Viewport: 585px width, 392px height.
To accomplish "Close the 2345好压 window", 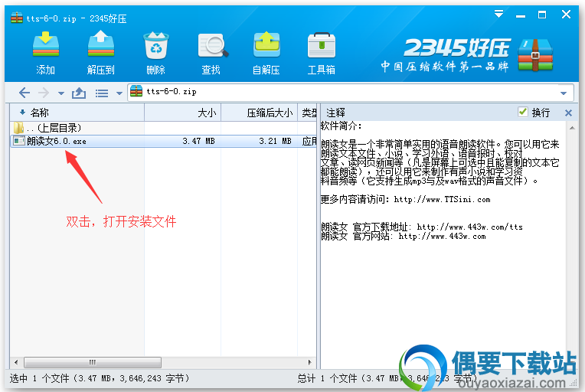I will pyautogui.click(x=566, y=15).
